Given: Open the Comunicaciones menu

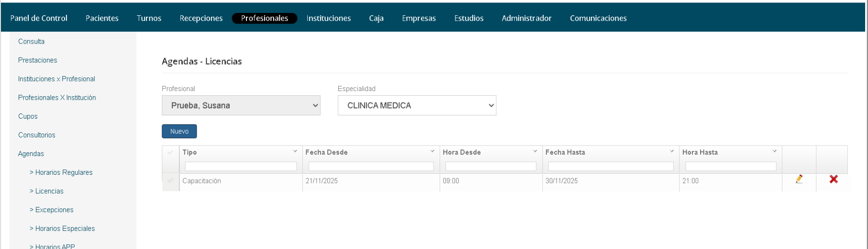Looking at the screenshot, I should (x=598, y=18).
